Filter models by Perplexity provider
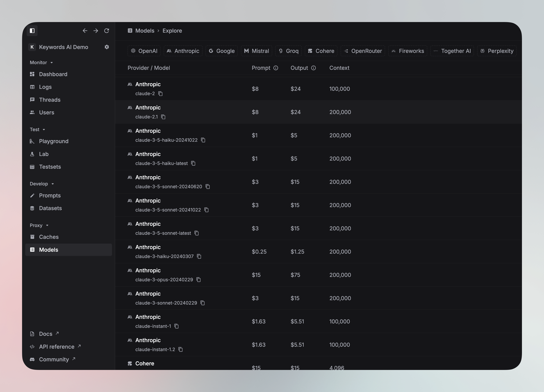This screenshot has width=544, height=392. point(497,51)
